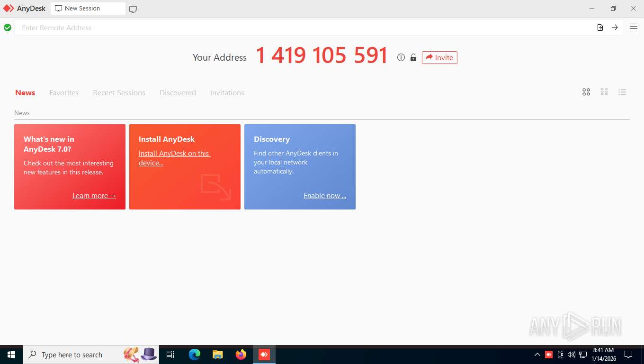Click the AnyDesk logo in title bar

pyautogui.click(x=9, y=9)
